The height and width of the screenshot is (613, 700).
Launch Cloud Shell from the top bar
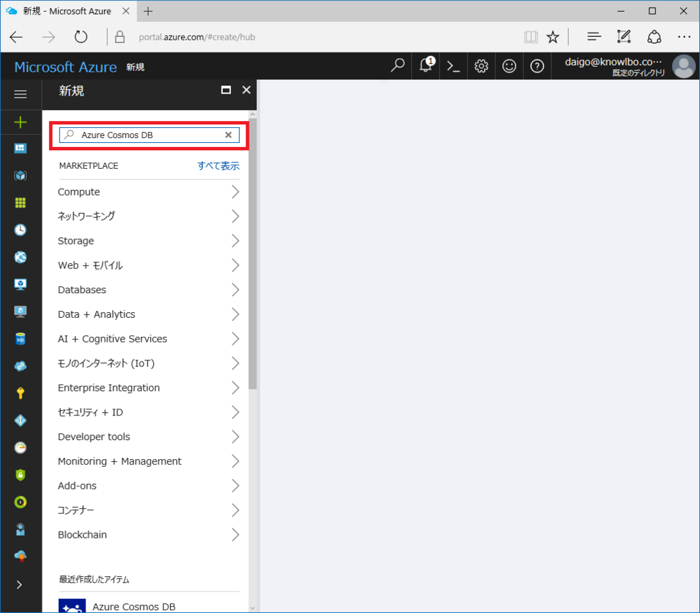point(453,66)
